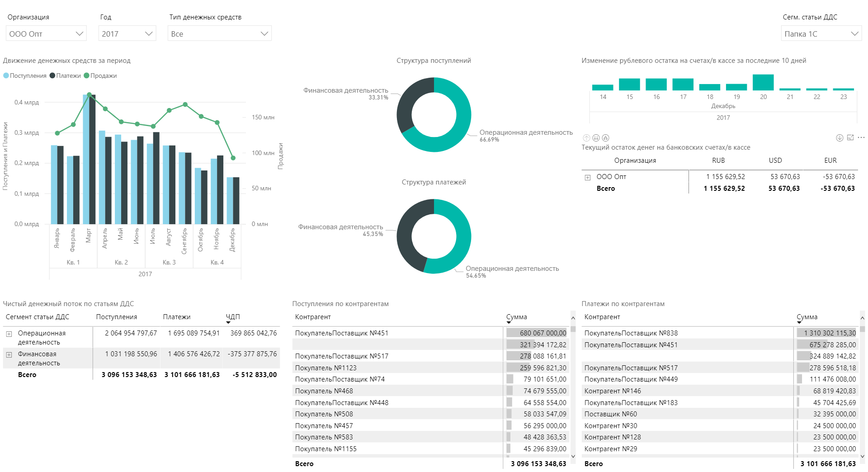Toggle Продажи legend item in chart

tap(100, 76)
